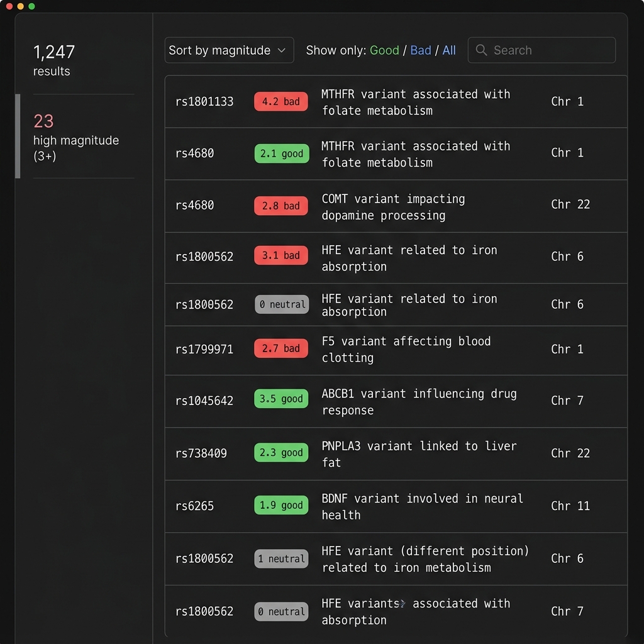Click the yellow macOS minimize button
This screenshot has height=644, width=644.
pos(21,6)
